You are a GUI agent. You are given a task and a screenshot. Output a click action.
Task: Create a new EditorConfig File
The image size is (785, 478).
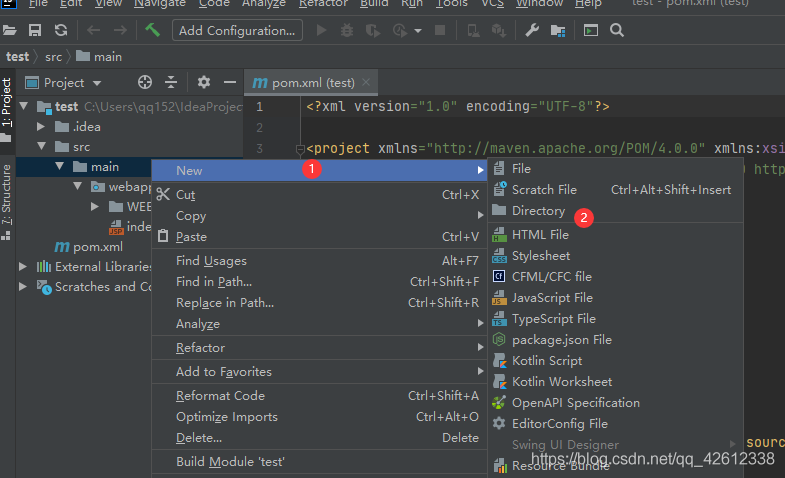[615, 424]
